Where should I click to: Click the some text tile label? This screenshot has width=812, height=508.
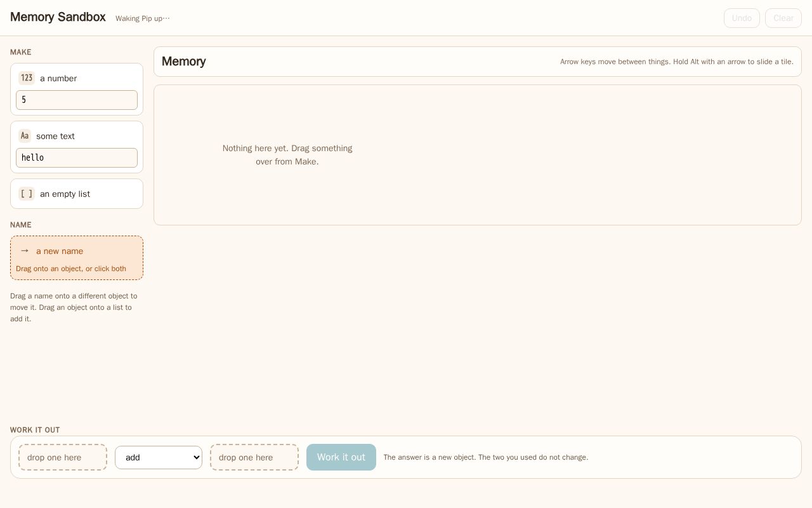click(x=55, y=137)
